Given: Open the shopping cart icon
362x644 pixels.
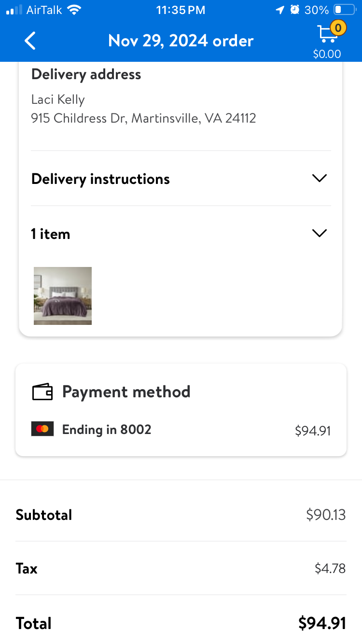Looking at the screenshot, I should 327,35.
